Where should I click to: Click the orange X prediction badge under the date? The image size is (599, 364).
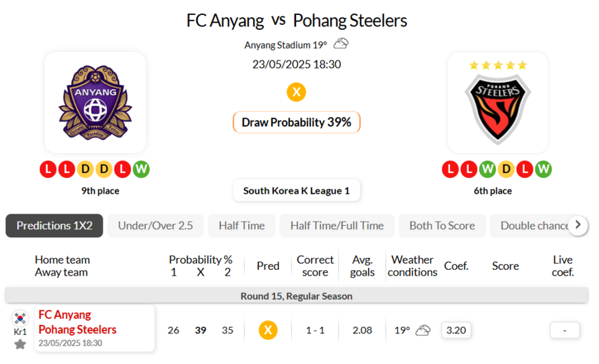click(296, 92)
